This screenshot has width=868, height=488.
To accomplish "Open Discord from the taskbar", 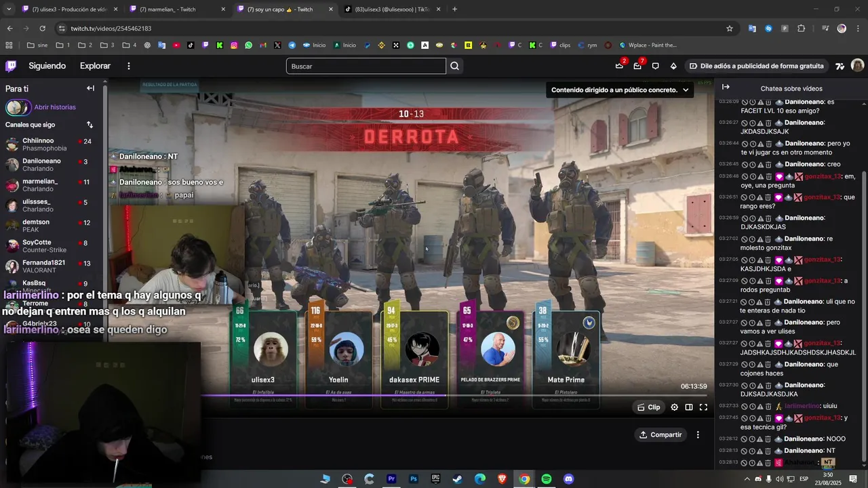I will tap(569, 479).
